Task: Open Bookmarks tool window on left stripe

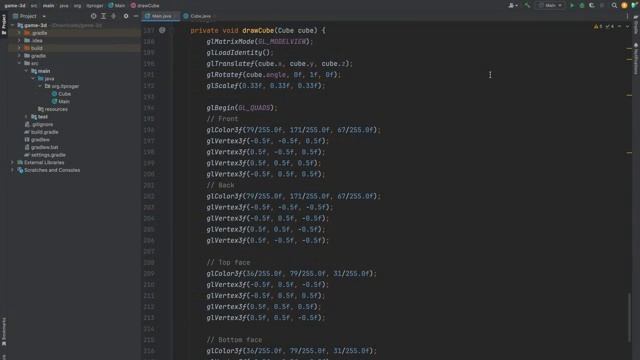Action: pyautogui.click(x=4, y=332)
